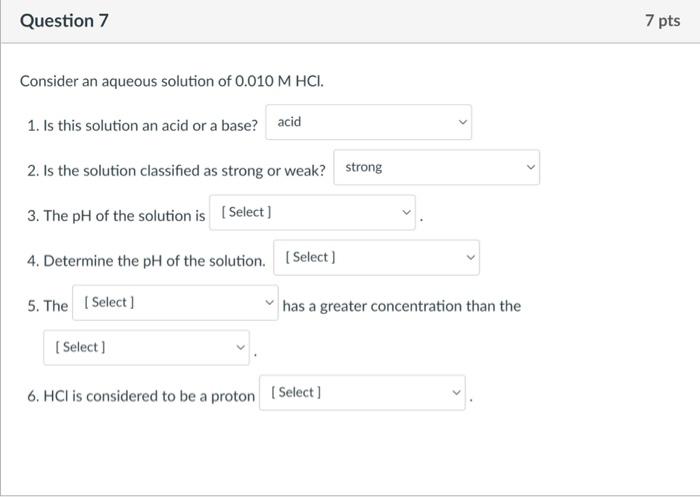The height and width of the screenshot is (497, 700).
Task: Click "has a greater concentration than the" text
Action: point(401,306)
